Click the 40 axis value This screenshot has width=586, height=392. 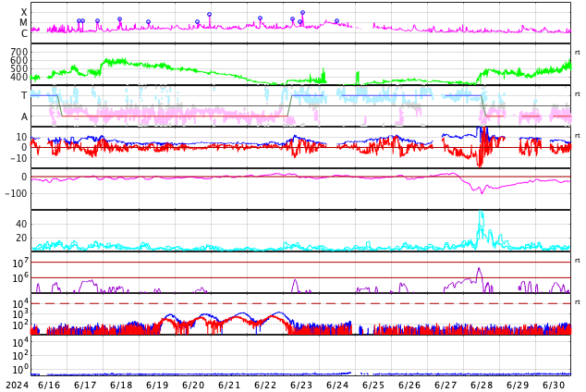pos(21,225)
